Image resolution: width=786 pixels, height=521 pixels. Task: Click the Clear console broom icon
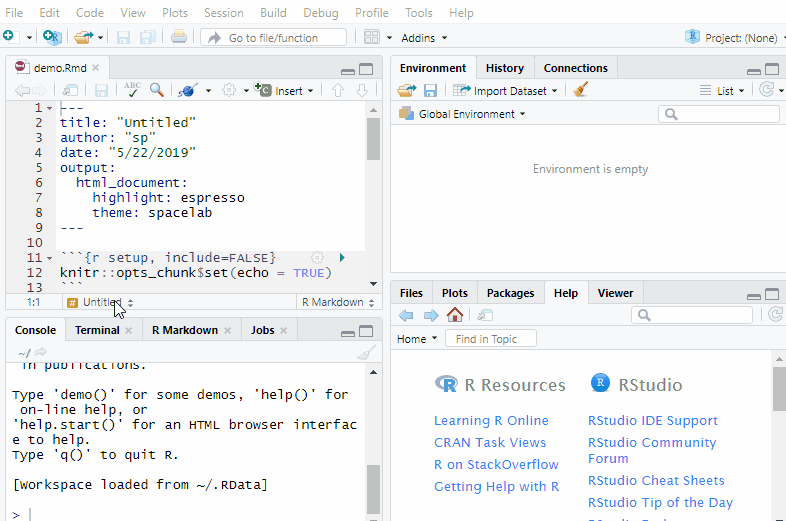click(366, 353)
